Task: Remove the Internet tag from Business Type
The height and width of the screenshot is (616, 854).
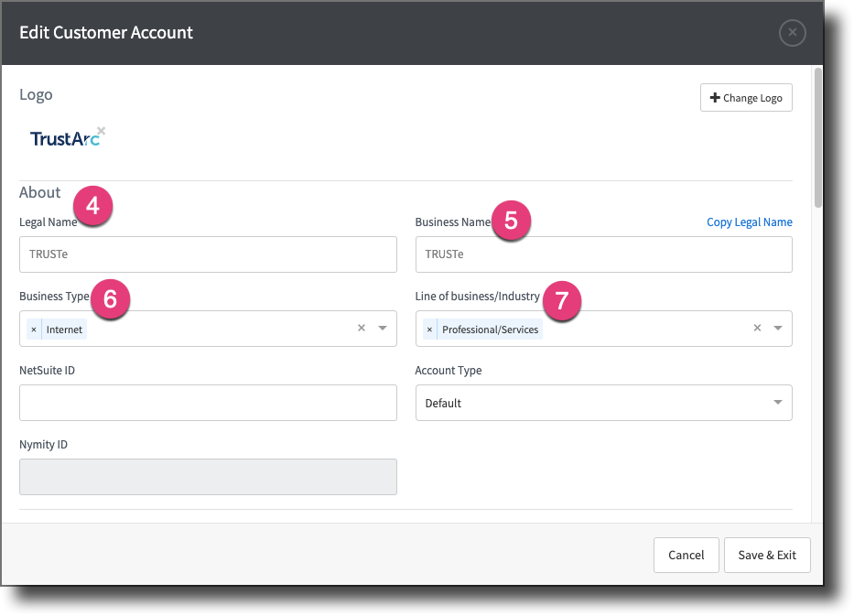Action: tap(34, 330)
